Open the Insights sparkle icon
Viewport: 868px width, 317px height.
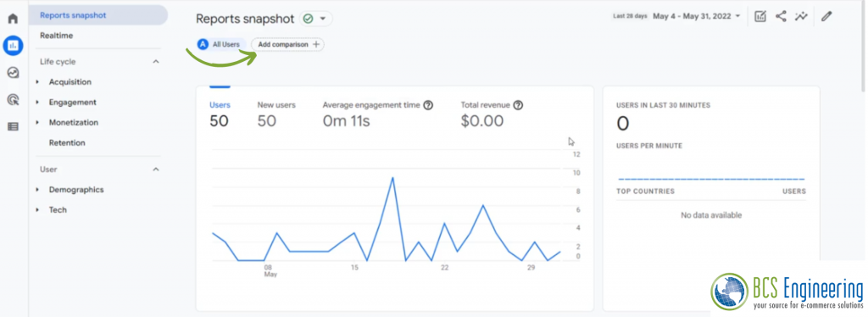click(801, 17)
